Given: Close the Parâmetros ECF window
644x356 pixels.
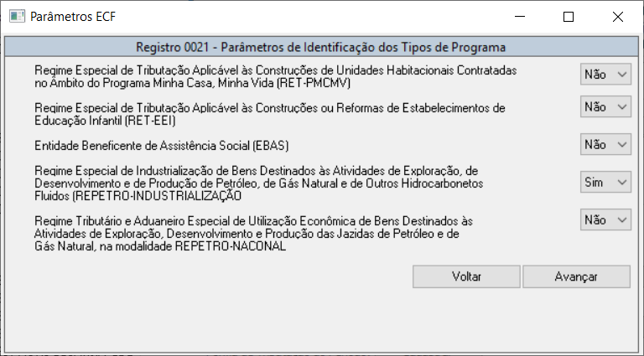Looking at the screenshot, I should 618,17.
